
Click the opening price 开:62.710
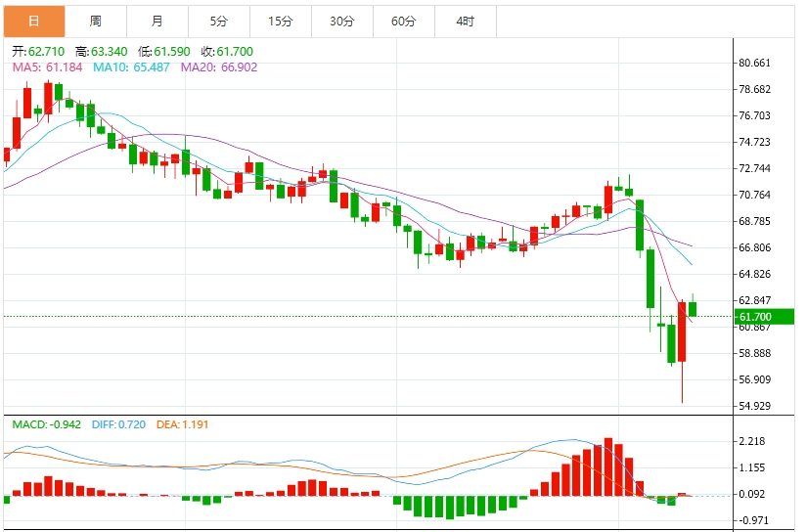[x=38, y=52]
